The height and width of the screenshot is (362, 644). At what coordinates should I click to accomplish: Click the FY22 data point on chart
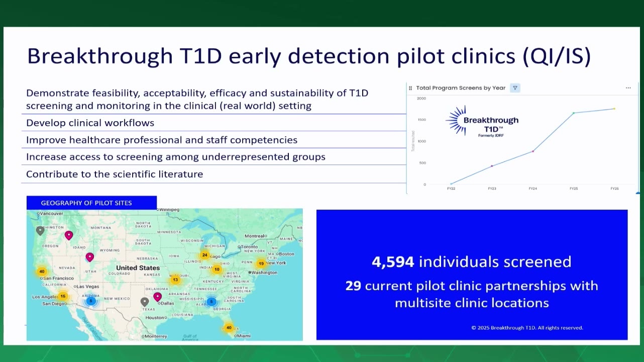(x=451, y=184)
